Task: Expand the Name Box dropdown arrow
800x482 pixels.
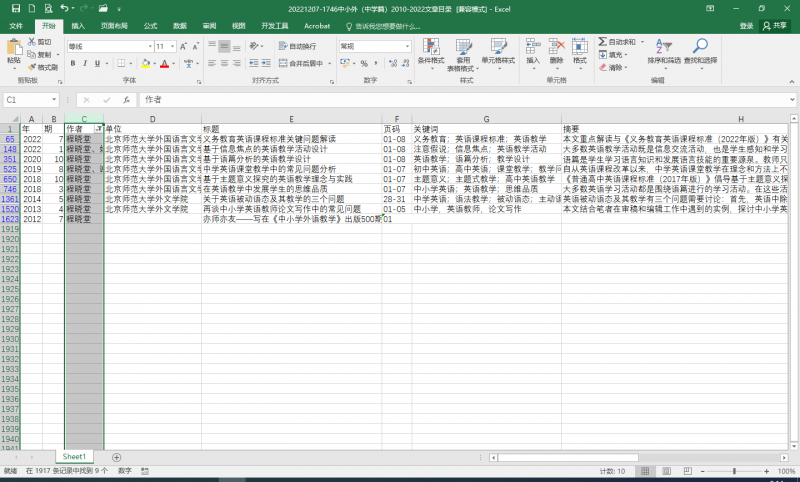Action: [x=54, y=99]
